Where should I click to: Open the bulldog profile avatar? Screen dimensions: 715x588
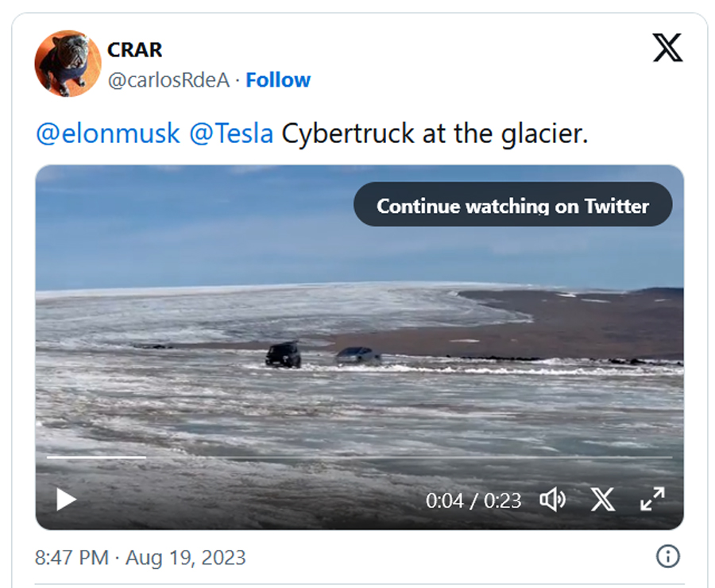pos(68,64)
